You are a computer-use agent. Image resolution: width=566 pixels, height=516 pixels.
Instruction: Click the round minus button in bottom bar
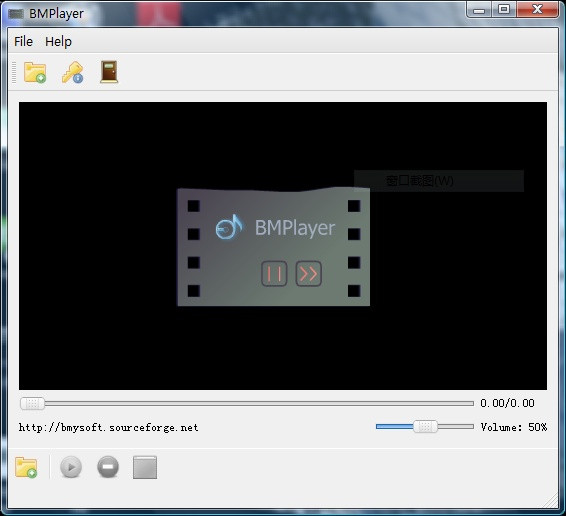[x=108, y=467]
